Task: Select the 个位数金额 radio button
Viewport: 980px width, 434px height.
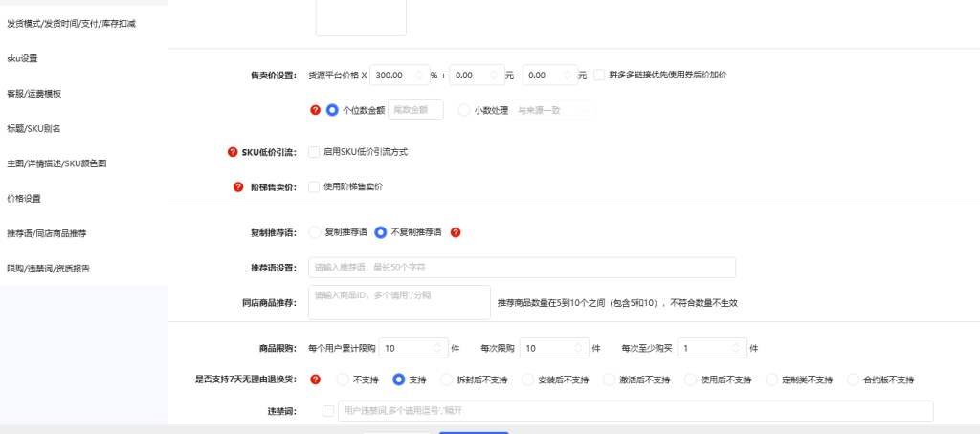Action: point(332,110)
